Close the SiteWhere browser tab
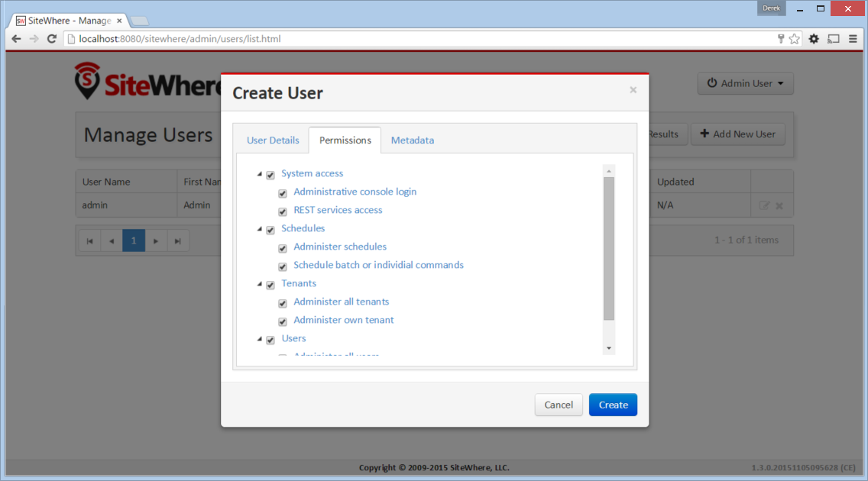Image resolution: width=868 pixels, height=481 pixels. coord(119,21)
